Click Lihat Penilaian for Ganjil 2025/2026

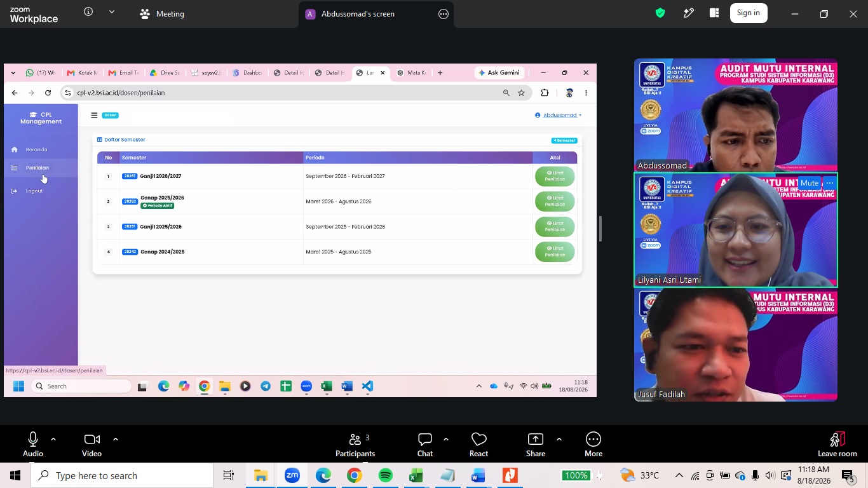click(x=555, y=226)
